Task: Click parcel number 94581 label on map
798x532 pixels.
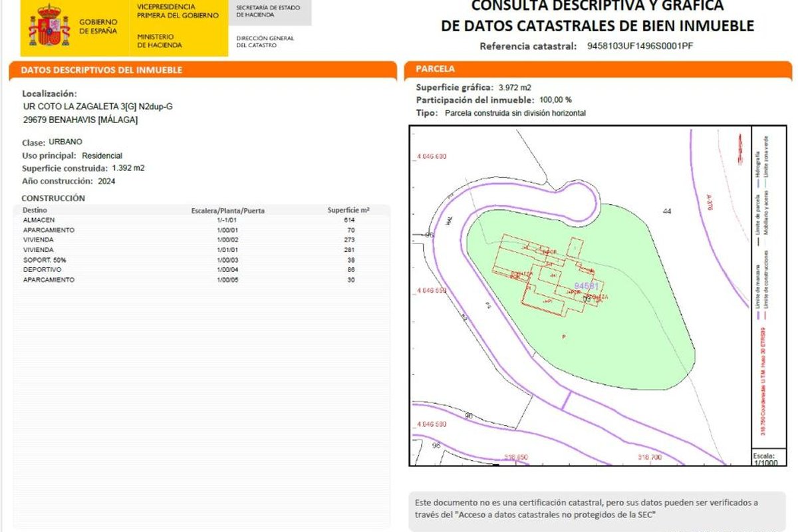Action: 587,285
